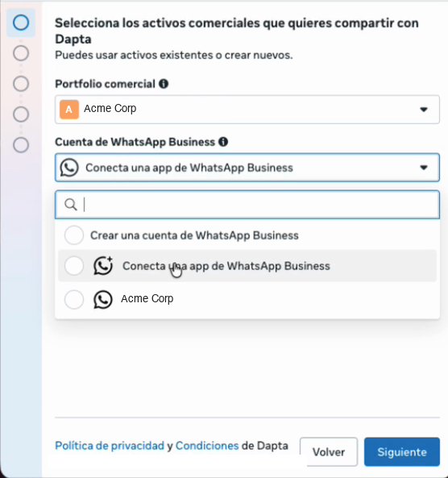This screenshot has height=478, width=448.
Task: Choose Acme Corp from the account list
Action: (x=247, y=299)
